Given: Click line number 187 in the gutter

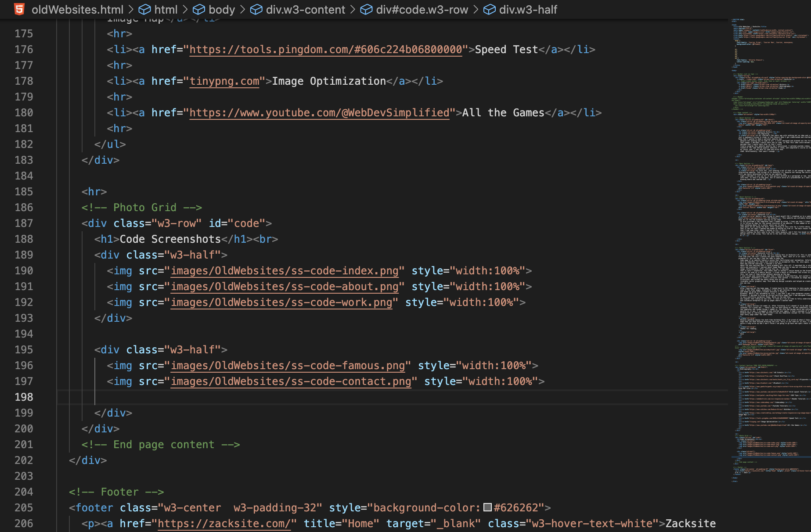Looking at the screenshot, I should click(x=24, y=223).
